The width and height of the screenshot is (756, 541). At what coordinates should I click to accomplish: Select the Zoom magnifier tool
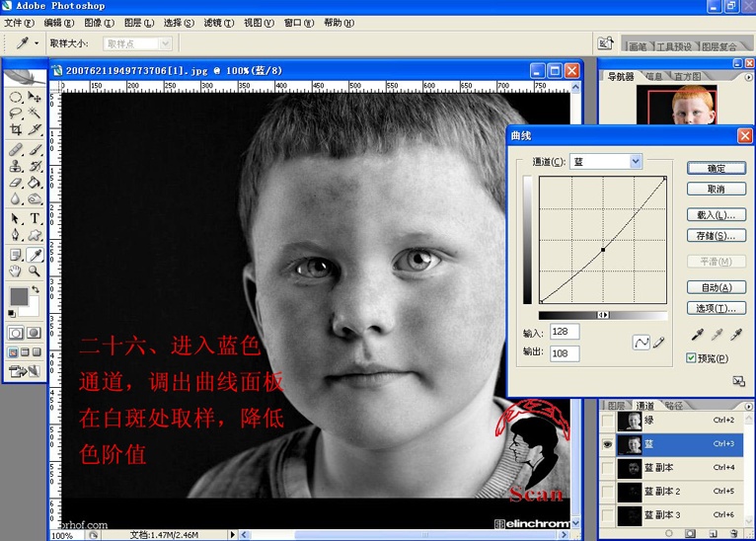(35, 270)
